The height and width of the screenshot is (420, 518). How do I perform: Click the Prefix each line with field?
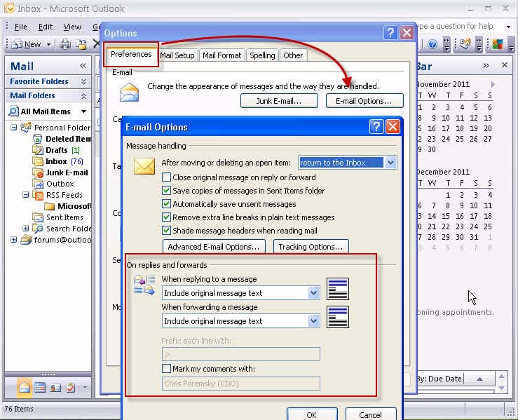[x=241, y=354]
